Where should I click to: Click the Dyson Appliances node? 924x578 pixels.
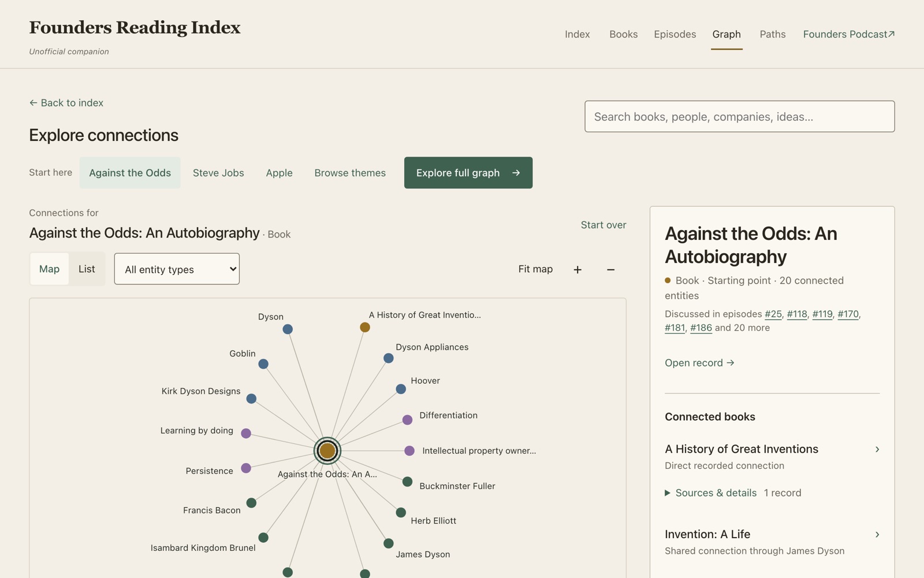pos(389,358)
